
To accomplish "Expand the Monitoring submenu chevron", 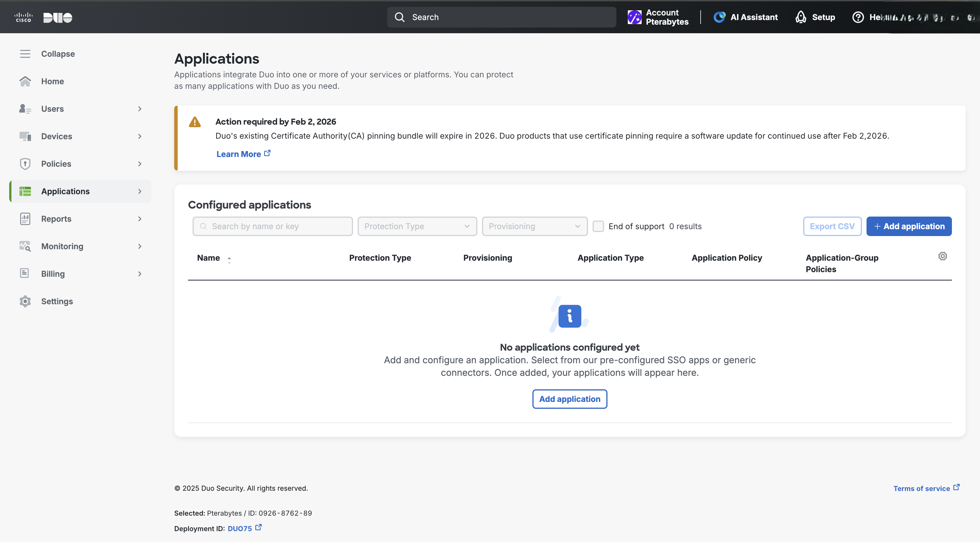I will [x=140, y=246].
